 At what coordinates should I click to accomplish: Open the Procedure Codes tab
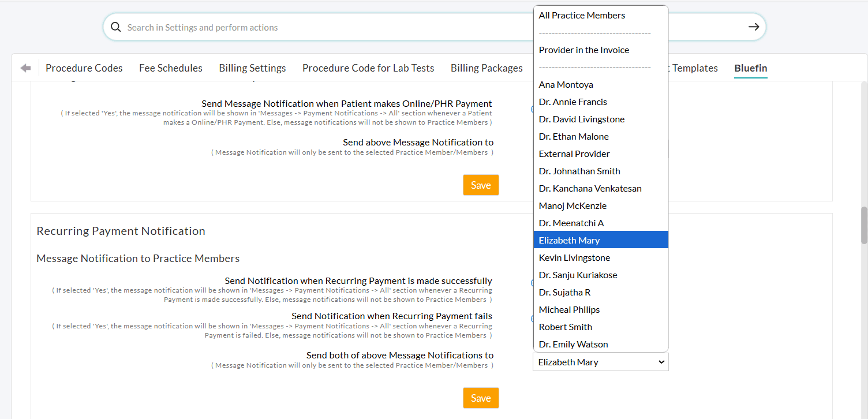click(84, 68)
